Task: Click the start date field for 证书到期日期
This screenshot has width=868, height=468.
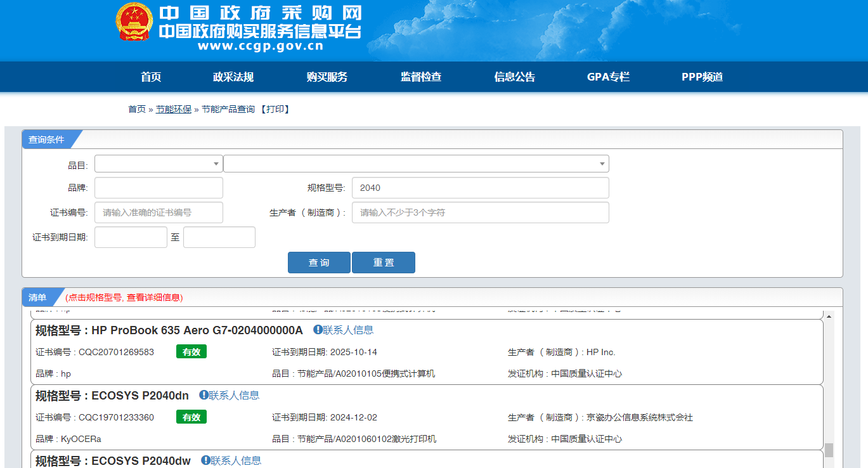Action: [x=131, y=237]
